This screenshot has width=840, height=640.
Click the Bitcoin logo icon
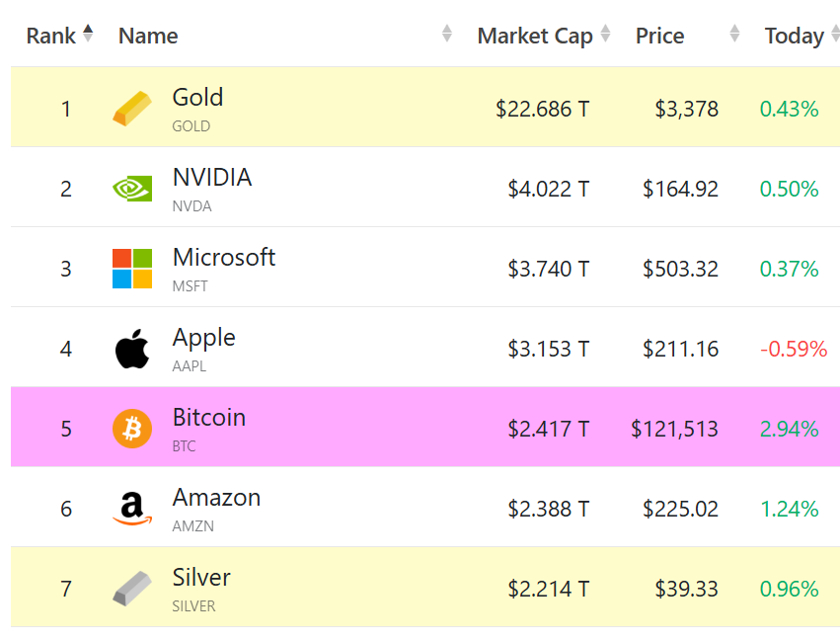click(x=132, y=429)
